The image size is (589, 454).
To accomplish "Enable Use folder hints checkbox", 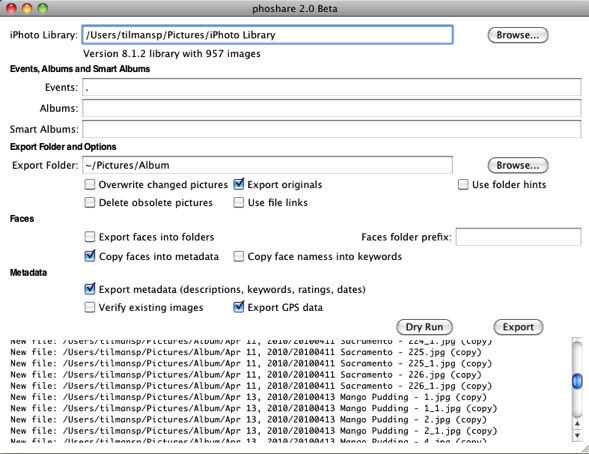I will pos(463,184).
